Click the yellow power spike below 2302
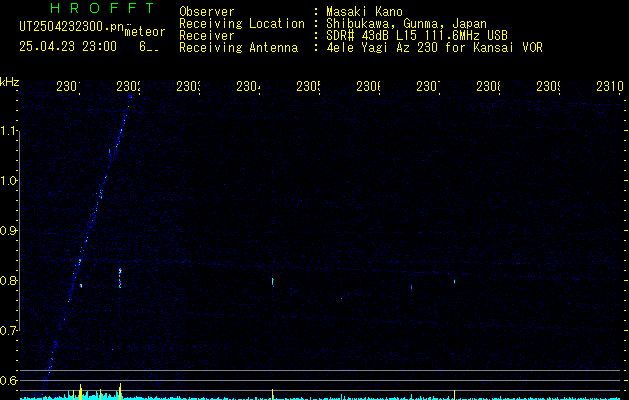 click(120, 391)
